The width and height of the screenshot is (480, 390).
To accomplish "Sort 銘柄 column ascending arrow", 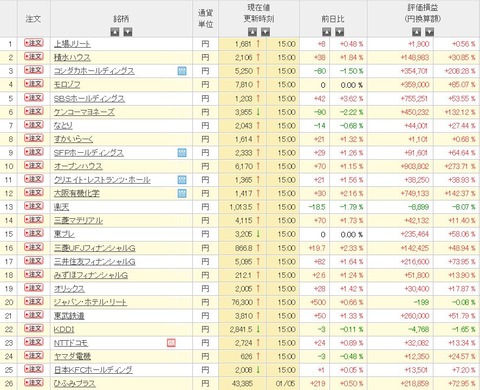I will click(115, 32).
